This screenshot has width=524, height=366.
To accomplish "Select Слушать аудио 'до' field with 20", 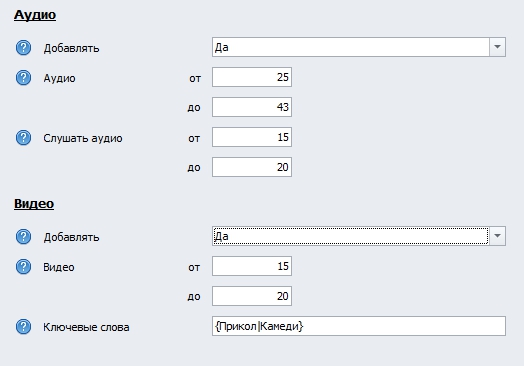I will click(252, 167).
